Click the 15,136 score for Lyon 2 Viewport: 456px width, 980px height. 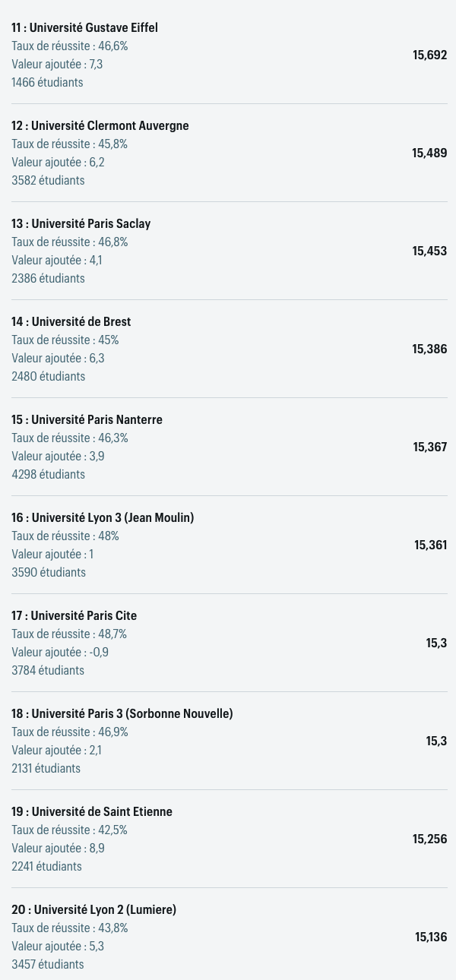click(431, 937)
